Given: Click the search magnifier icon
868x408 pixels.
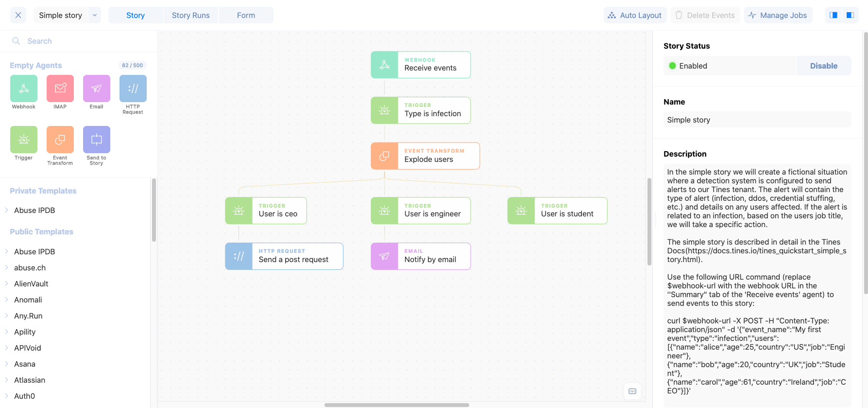Looking at the screenshot, I should (16, 41).
